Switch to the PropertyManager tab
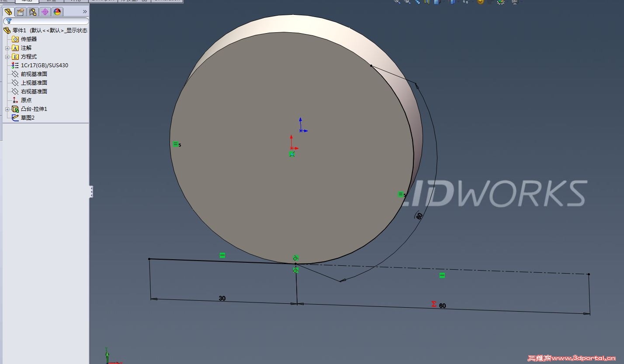The height and width of the screenshot is (364, 624). click(x=21, y=12)
